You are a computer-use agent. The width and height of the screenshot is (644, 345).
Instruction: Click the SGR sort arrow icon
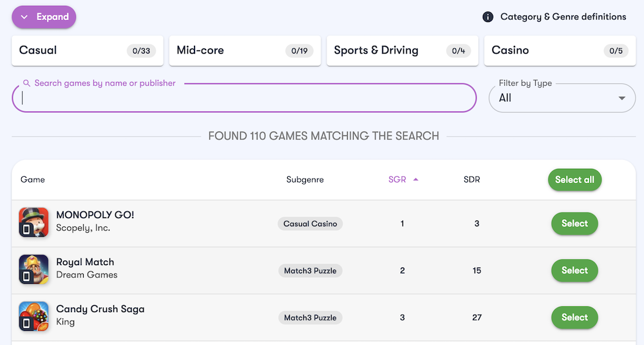click(x=415, y=179)
